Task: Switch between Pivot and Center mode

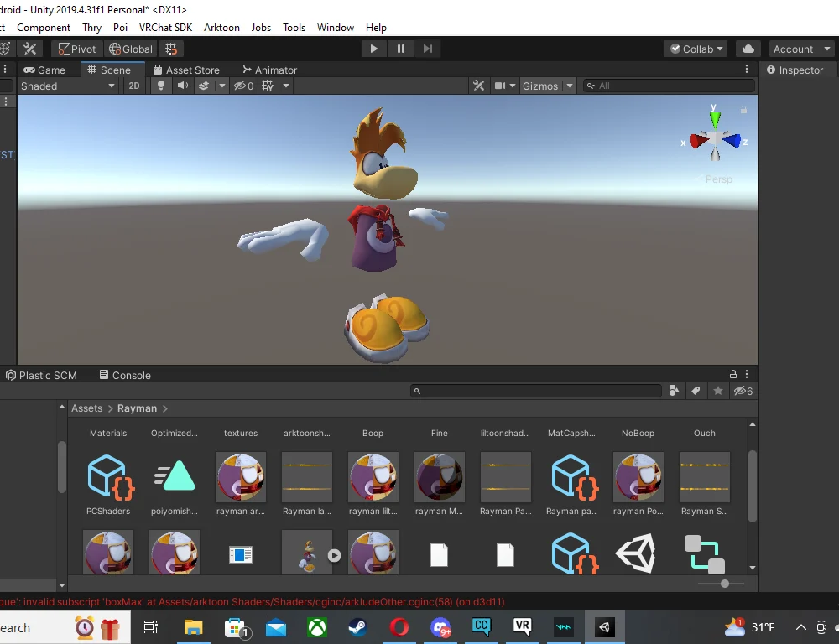Action: (76, 48)
